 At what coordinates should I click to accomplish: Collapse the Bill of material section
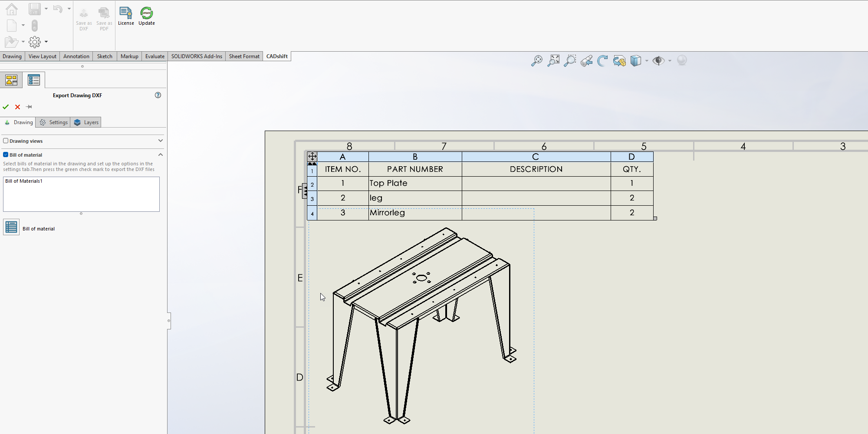[161, 155]
